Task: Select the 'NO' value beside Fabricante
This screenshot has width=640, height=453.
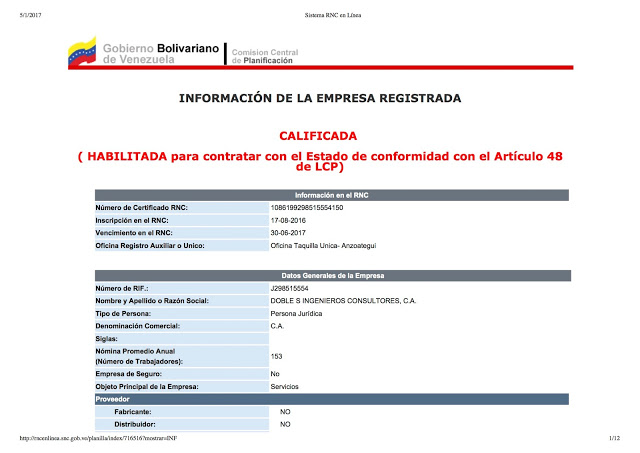Action: click(x=285, y=412)
